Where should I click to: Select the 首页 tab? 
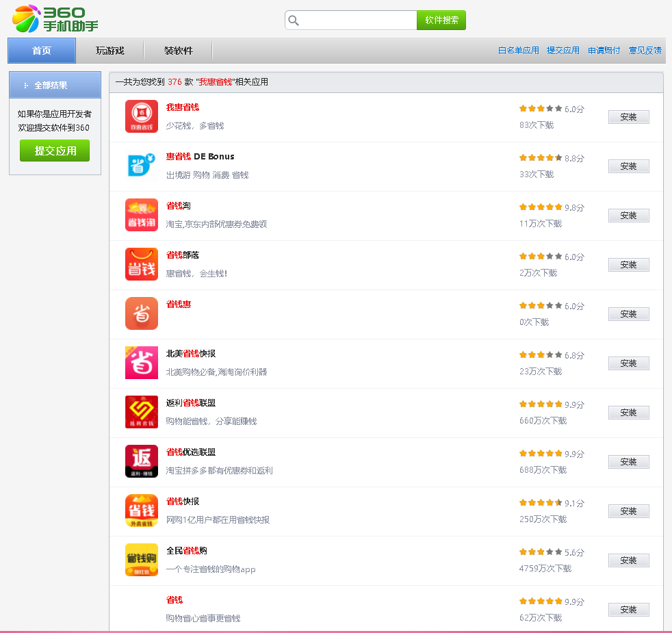(x=42, y=51)
